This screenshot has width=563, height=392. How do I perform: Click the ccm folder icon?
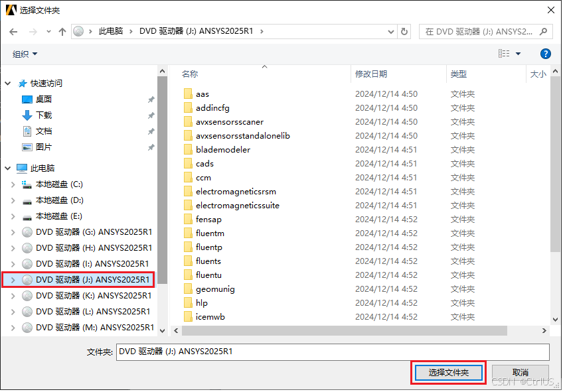click(188, 178)
